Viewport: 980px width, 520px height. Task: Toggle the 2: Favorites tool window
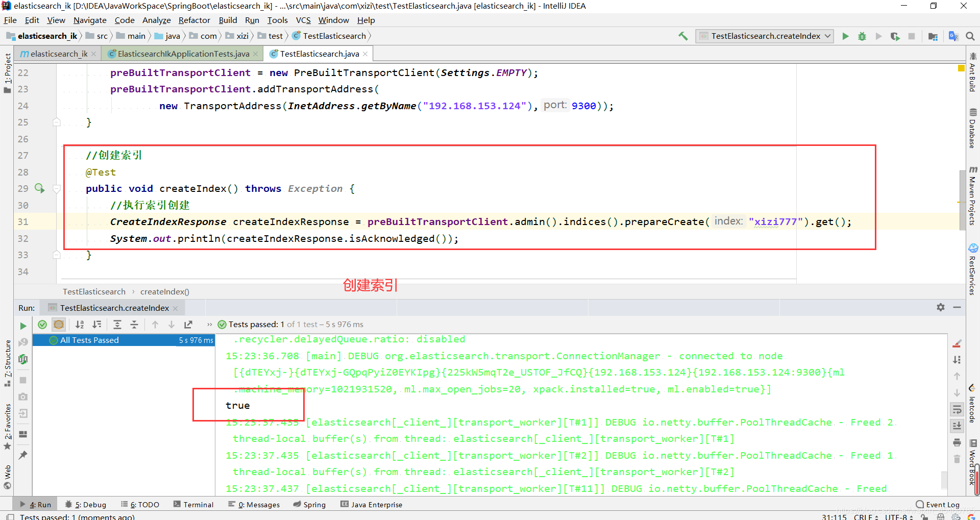[x=7, y=426]
